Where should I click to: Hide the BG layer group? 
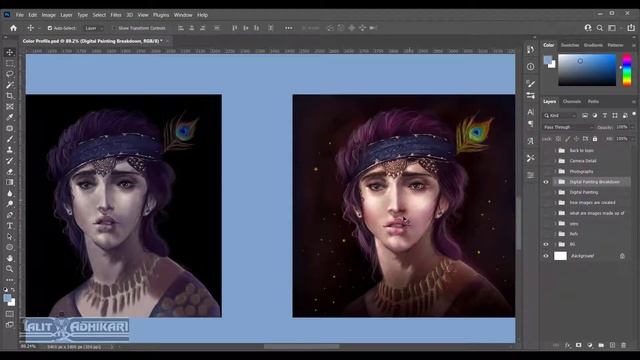click(x=546, y=244)
